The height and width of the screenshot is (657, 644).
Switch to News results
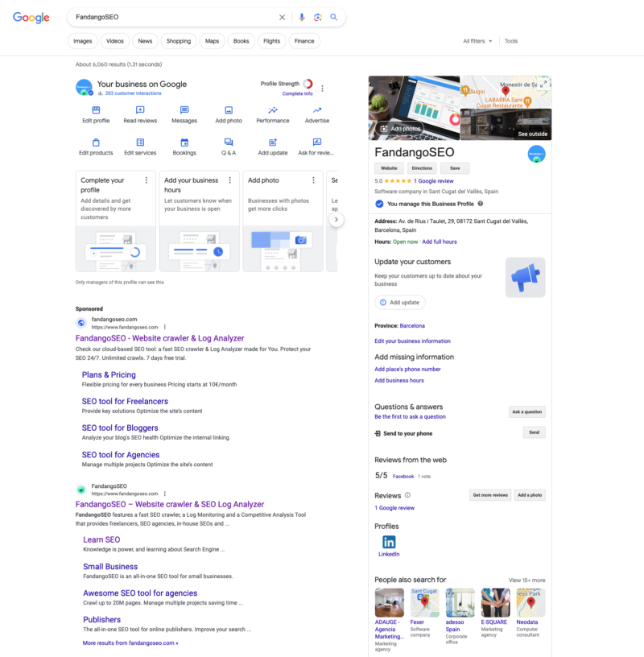(x=145, y=41)
